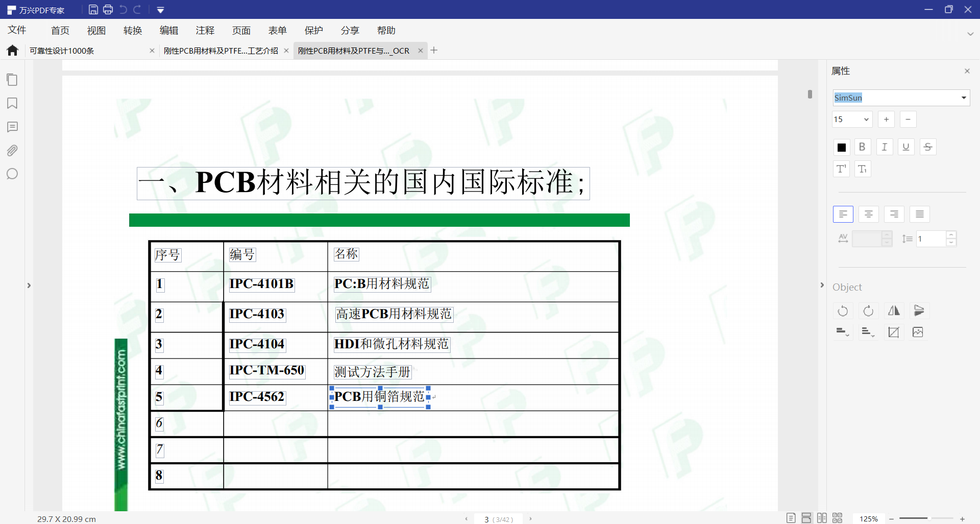Open the 保护 menu tab
980x524 pixels.
[x=314, y=31]
